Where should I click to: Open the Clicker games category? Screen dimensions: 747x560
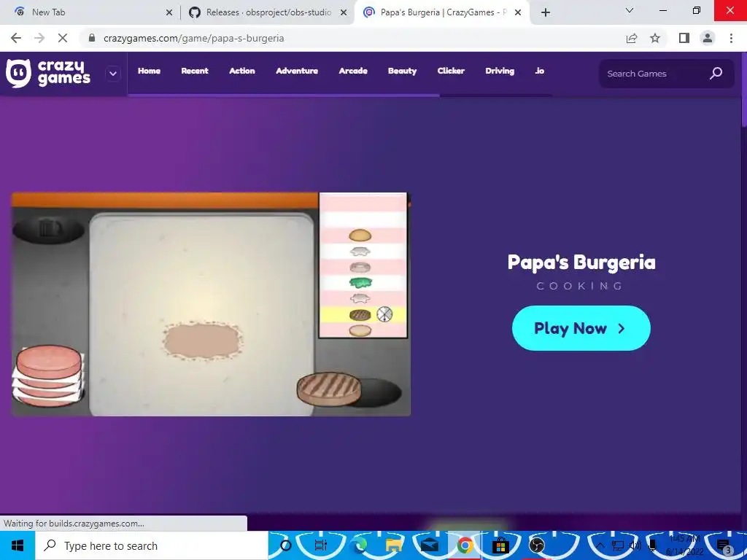point(451,71)
